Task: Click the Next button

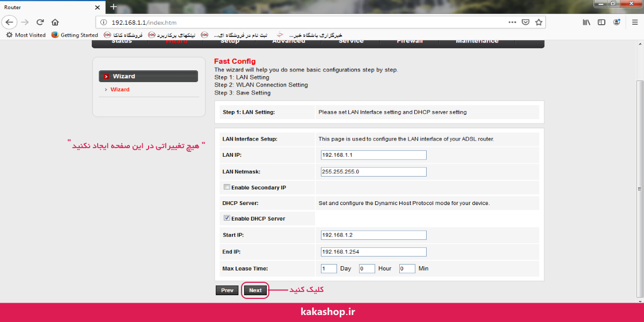Action: coord(255,290)
